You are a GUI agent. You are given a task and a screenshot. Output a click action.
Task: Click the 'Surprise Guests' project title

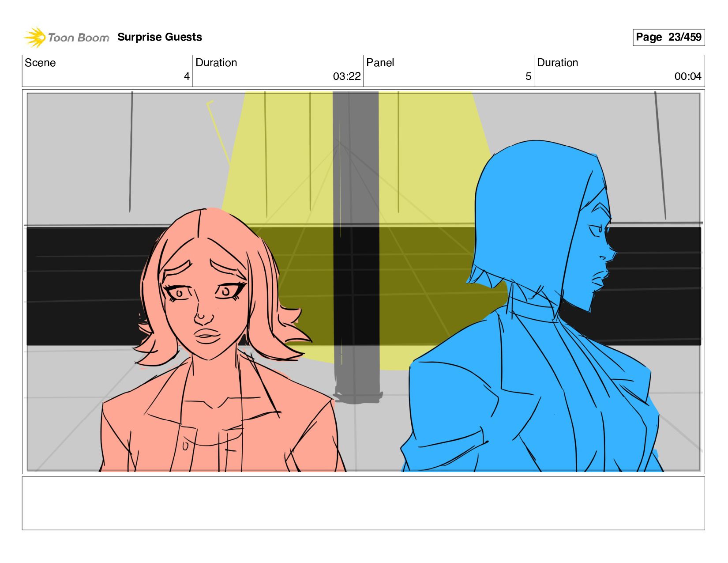[x=160, y=37]
